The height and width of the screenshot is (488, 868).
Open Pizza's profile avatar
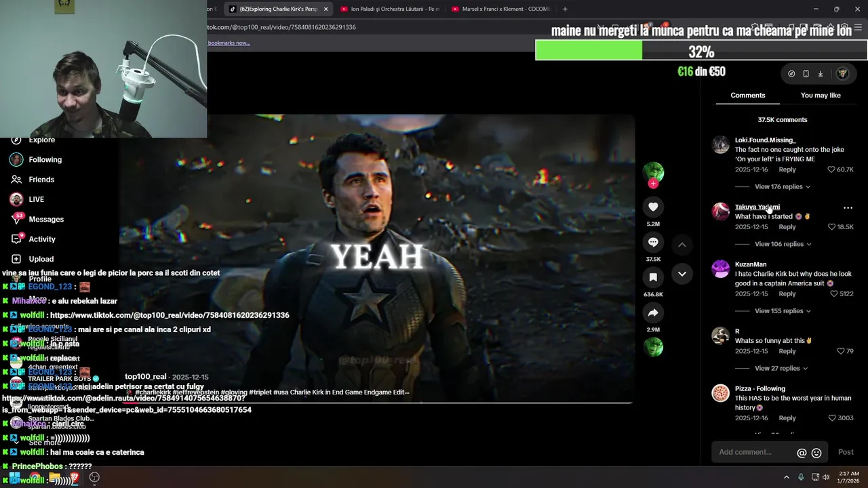click(720, 393)
